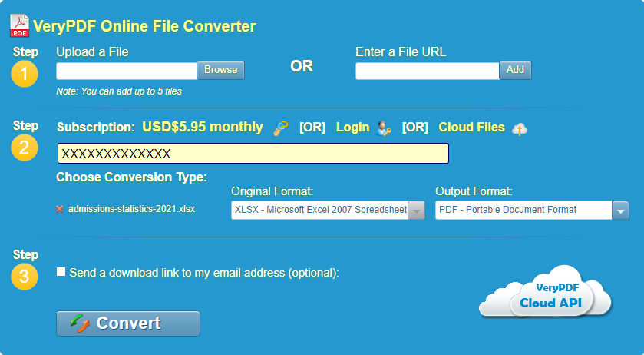
Task: Click the red PDF logo icon
Action: pyautogui.click(x=19, y=25)
